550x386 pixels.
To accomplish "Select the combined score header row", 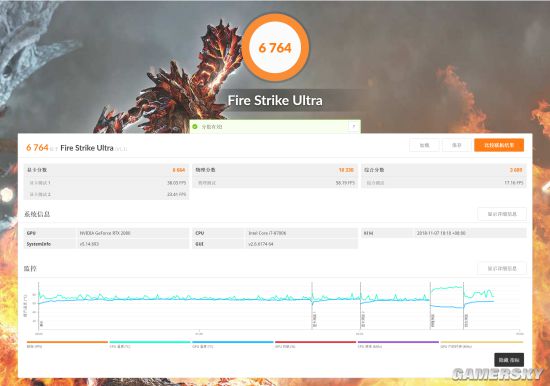I will [x=444, y=170].
